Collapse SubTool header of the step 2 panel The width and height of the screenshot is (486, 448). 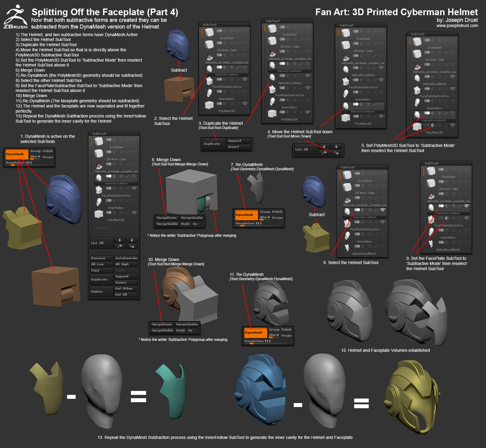pos(224,25)
